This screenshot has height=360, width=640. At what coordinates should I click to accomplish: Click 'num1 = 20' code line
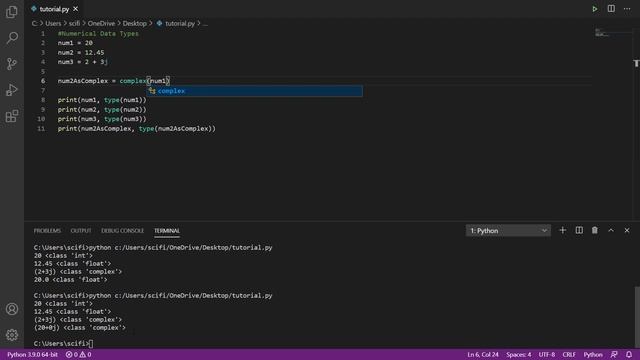(75, 43)
